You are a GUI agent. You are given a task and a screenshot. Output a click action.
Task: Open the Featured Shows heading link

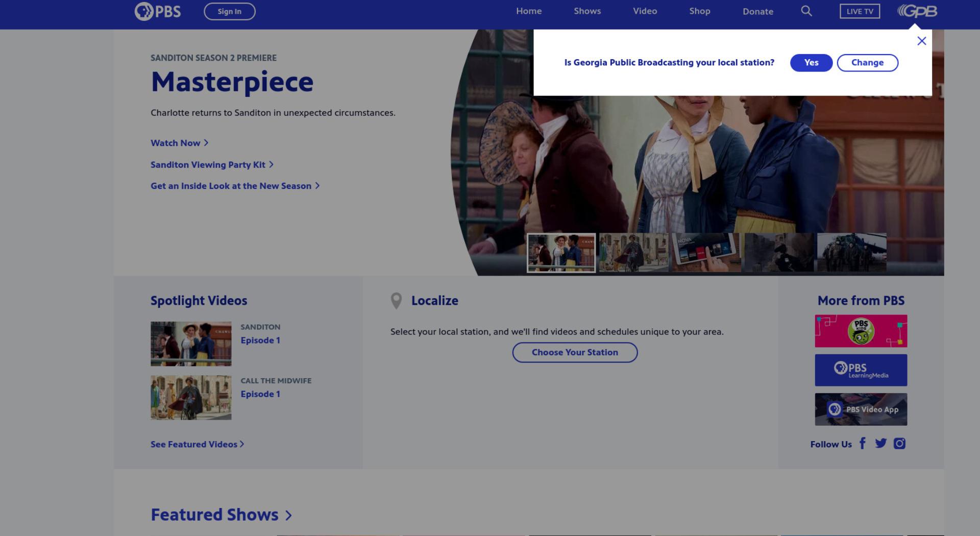pos(221,515)
